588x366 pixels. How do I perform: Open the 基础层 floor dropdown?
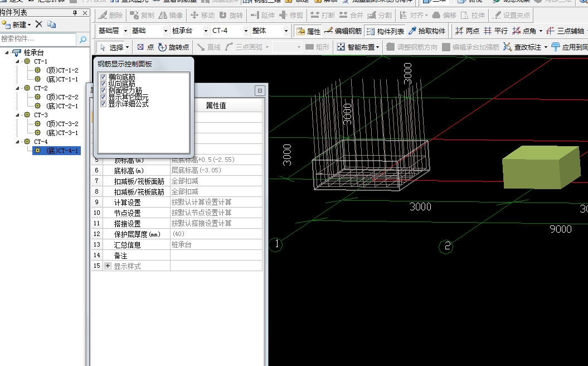click(125, 31)
